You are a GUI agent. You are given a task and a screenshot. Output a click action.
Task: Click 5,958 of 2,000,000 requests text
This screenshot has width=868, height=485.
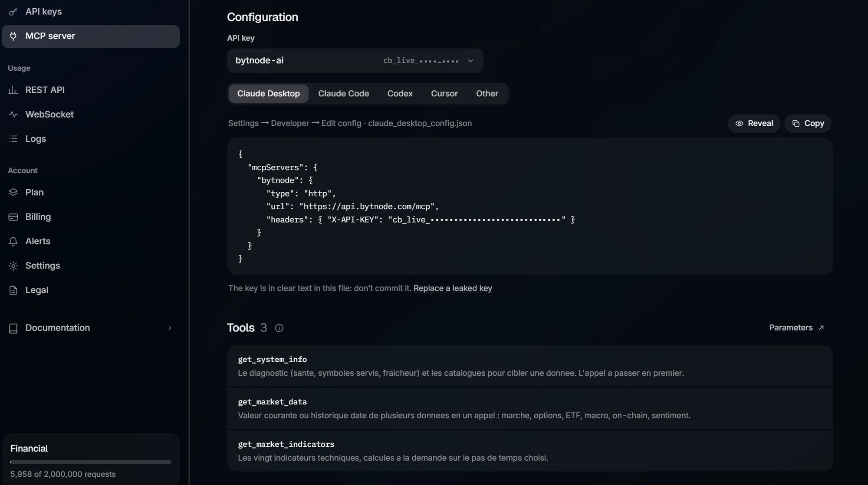tap(63, 475)
